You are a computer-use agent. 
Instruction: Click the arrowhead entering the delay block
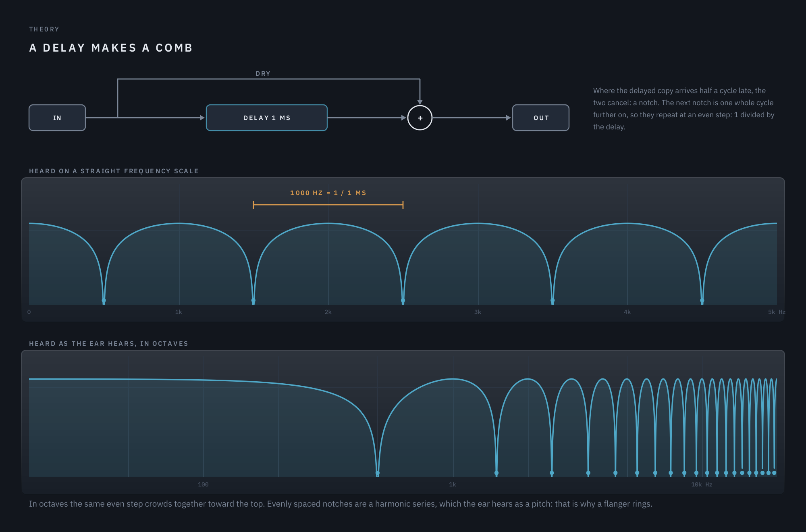pos(202,118)
